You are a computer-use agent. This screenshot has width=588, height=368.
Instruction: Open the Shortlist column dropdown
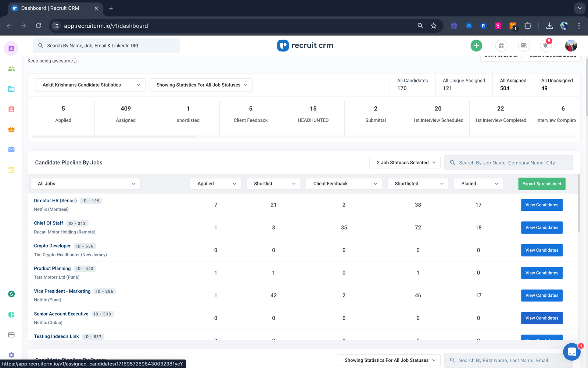click(x=273, y=184)
